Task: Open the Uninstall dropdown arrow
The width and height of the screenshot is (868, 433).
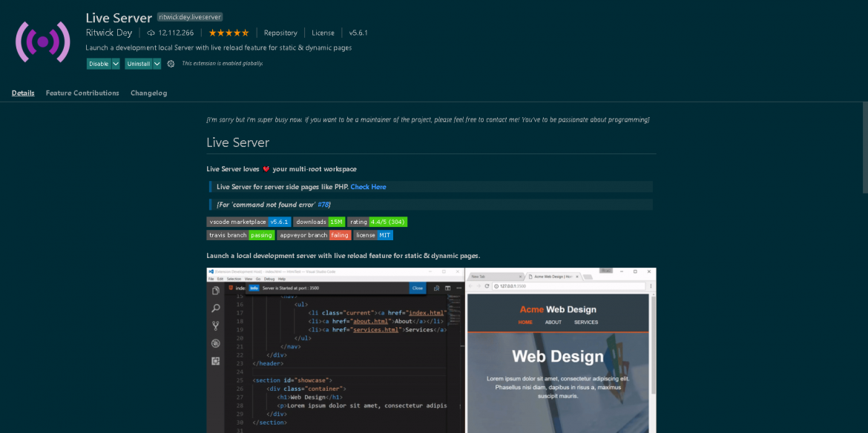Action: pos(157,64)
